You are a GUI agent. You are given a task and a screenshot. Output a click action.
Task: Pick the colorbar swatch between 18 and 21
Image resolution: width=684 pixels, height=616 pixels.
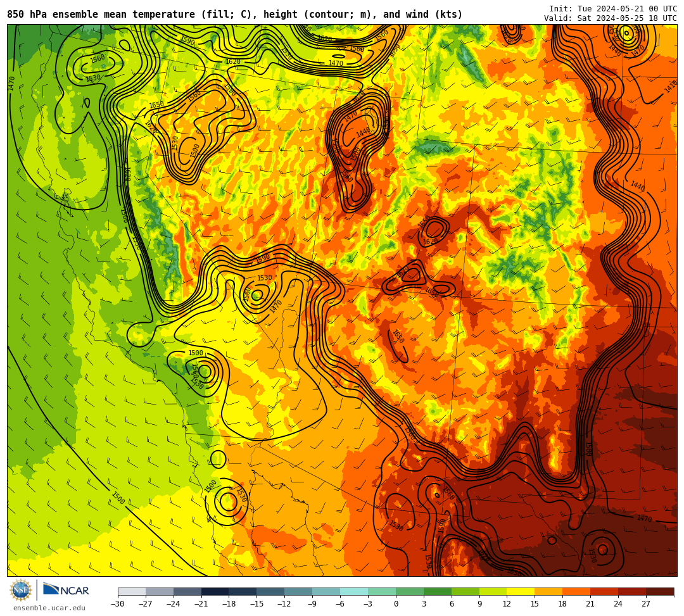[x=577, y=591]
